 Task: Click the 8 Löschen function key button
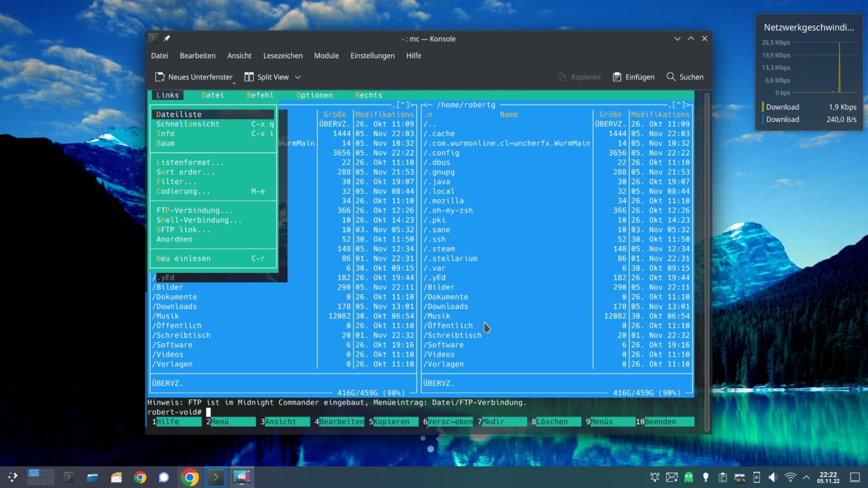coord(556,421)
